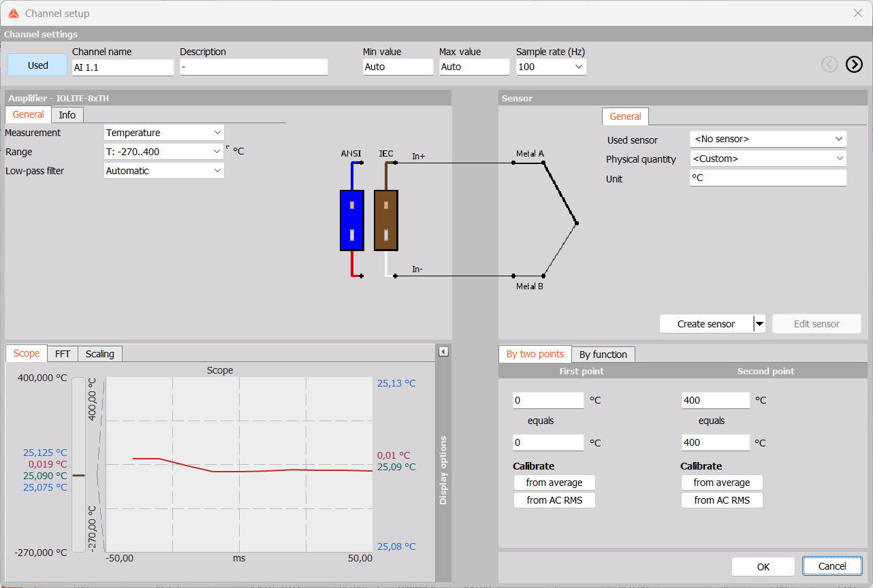Select the By two points tab
The height and width of the screenshot is (588, 873).
(535, 354)
